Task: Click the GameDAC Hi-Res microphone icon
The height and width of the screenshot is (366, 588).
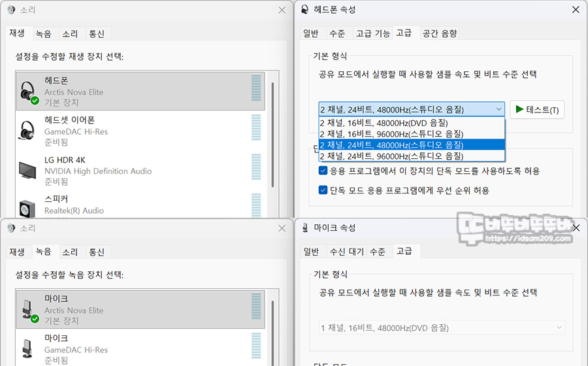Action: click(27, 348)
